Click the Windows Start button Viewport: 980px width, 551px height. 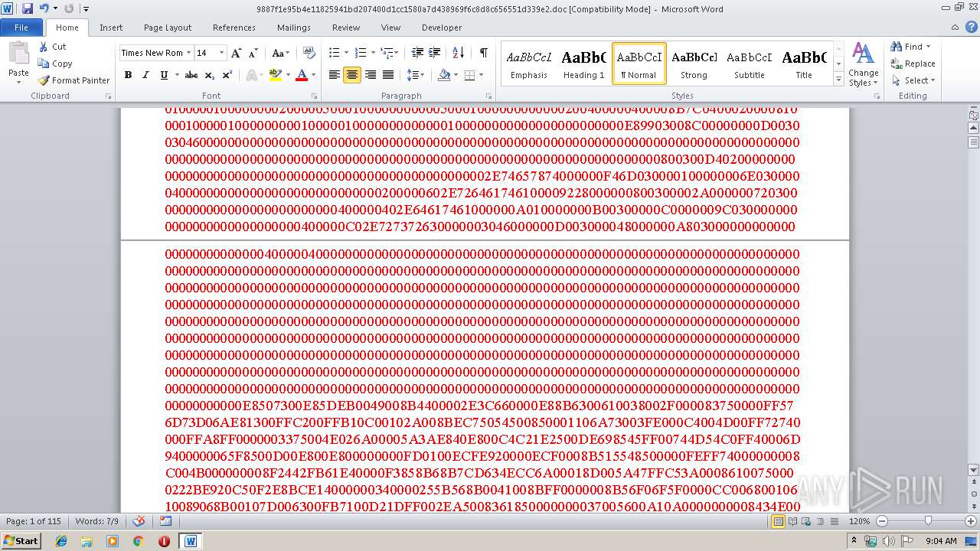(x=21, y=541)
